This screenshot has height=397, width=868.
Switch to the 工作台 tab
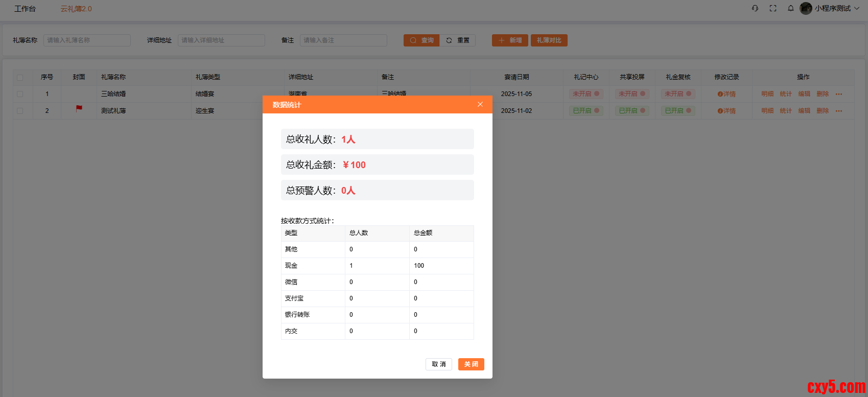(25, 9)
